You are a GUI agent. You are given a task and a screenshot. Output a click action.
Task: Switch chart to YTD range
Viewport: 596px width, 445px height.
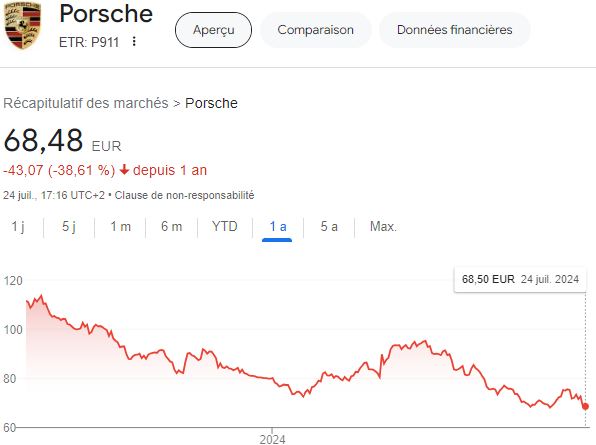(x=225, y=226)
